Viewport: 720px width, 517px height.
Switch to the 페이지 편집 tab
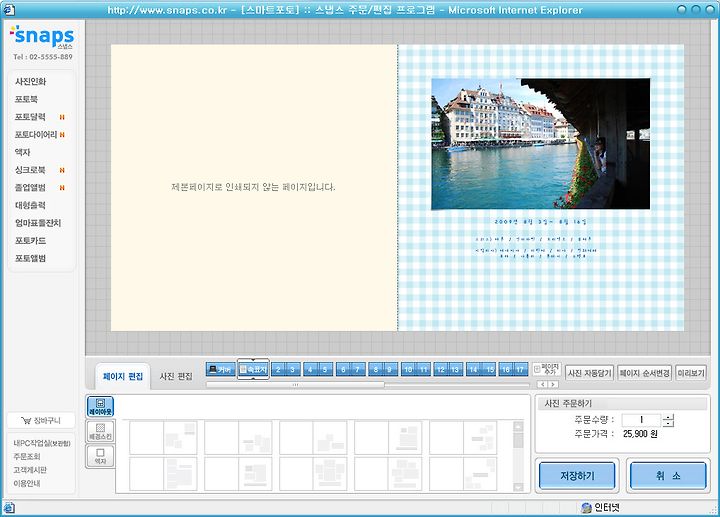pos(123,377)
